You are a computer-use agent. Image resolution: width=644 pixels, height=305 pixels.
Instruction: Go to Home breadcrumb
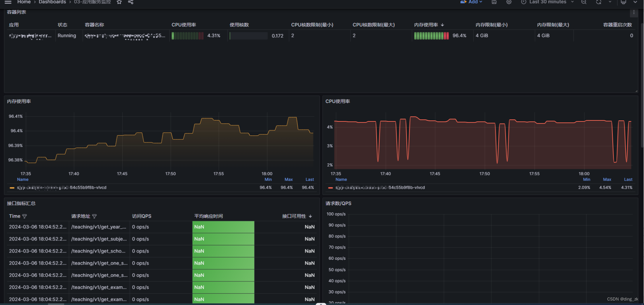(24, 2)
